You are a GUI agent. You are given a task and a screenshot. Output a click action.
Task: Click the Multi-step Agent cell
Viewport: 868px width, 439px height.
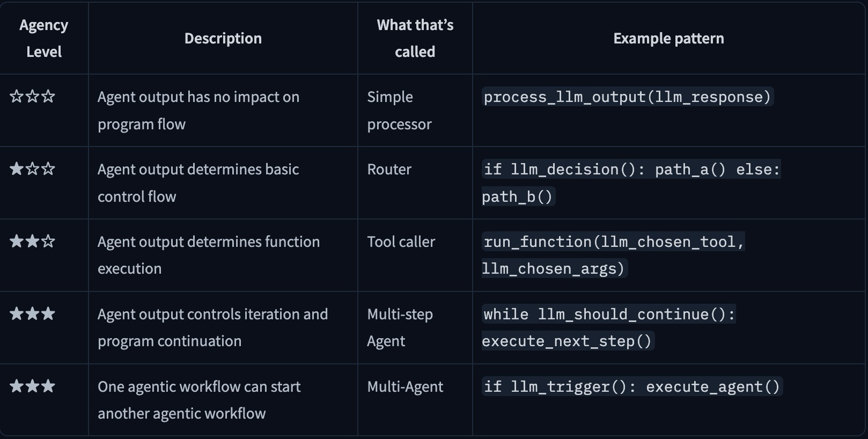click(400, 327)
